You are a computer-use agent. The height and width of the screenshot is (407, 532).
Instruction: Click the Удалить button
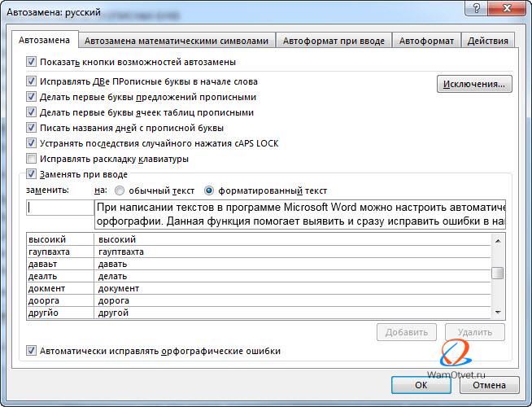click(475, 332)
